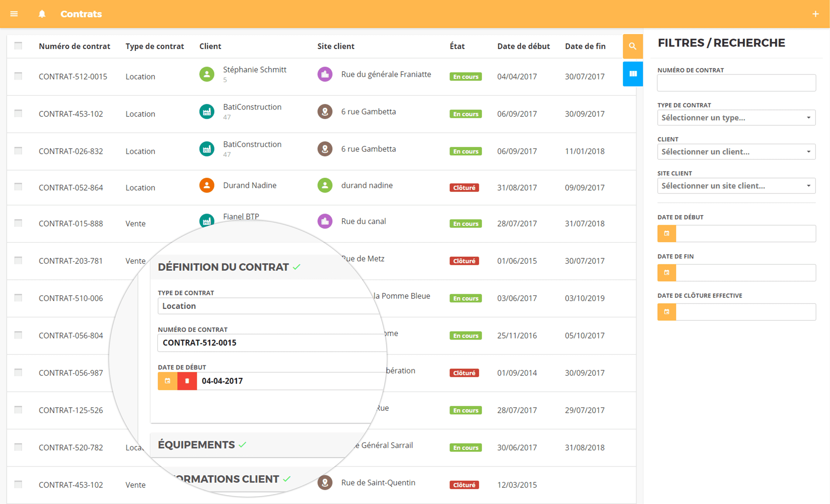This screenshot has width=830, height=504.
Task: Open contract CONTRAT-520-782
Action: 71,448
